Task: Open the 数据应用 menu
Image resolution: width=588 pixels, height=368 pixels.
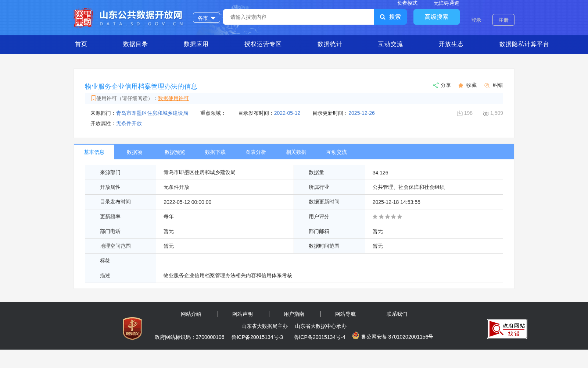Action: click(196, 44)
